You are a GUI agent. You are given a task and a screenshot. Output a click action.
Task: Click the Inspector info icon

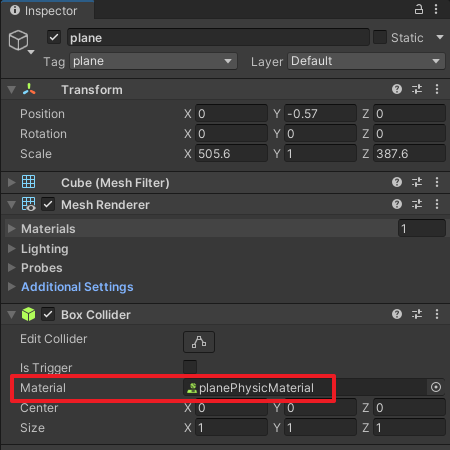pos(15,10)
